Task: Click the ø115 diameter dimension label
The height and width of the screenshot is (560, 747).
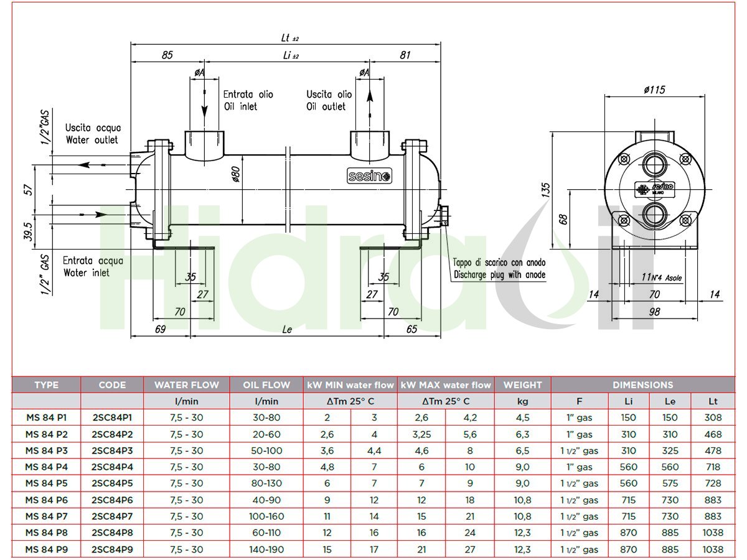Action: coord(654,90)
